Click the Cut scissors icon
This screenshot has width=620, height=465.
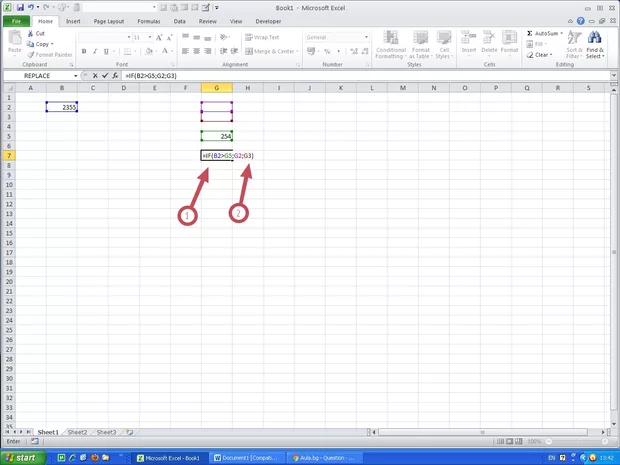[x=30, y=33]
